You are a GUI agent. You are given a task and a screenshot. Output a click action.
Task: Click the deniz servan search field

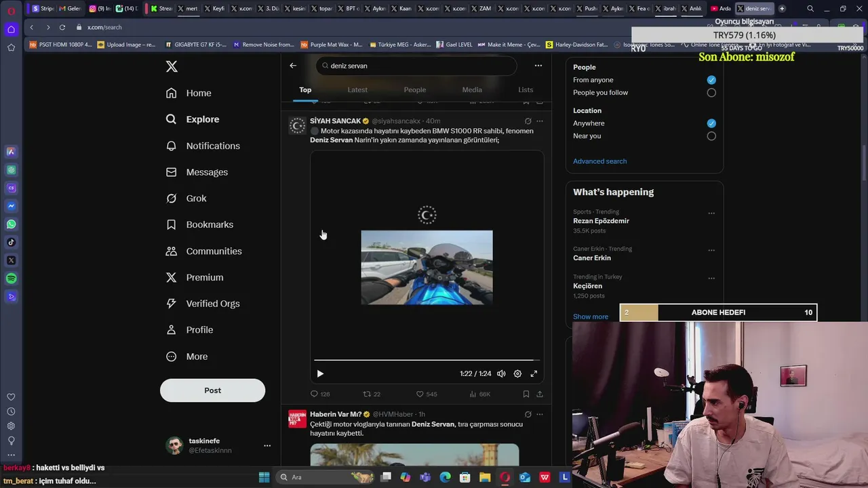pos(416,66)
